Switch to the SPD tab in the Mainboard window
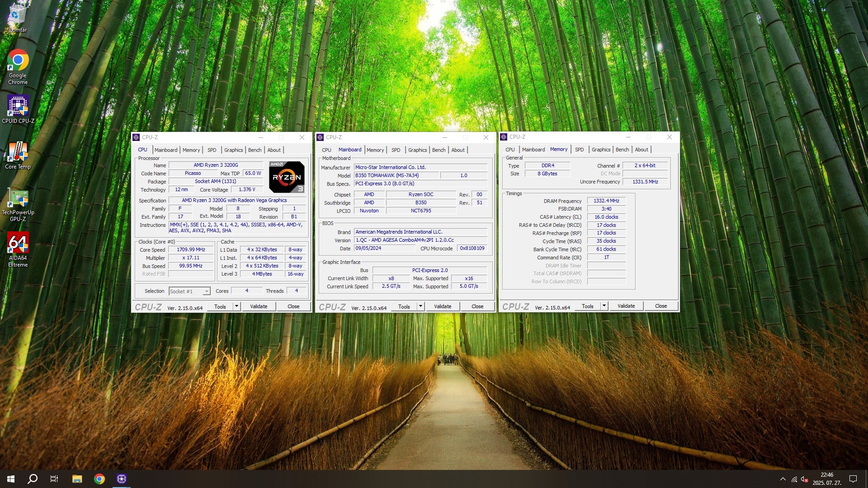Viewport: 868px width, 488px height. [x=396, y=150]
